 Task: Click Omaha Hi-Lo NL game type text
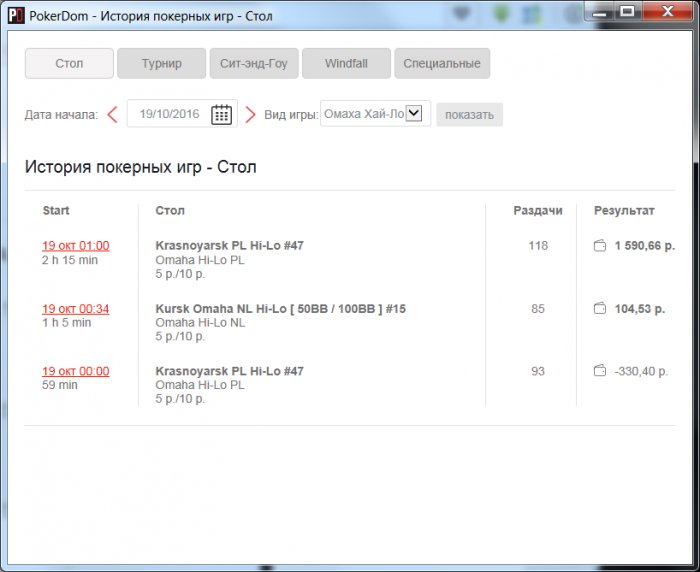pos(200,322)
